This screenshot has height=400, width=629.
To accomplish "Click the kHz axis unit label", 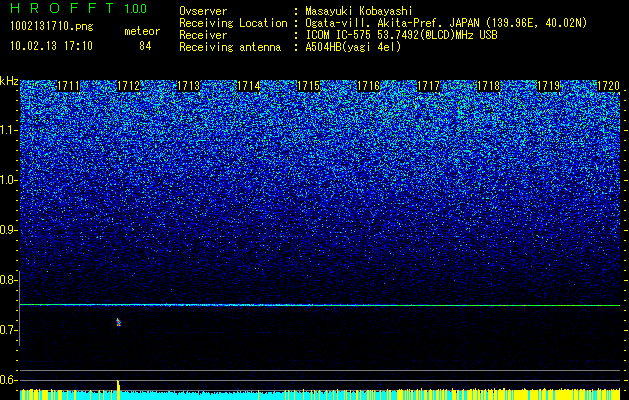I will [9, 81].
